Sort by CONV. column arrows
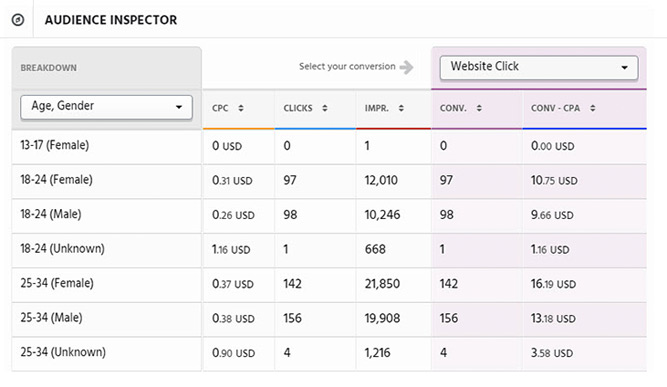The width and height of the screenshot is (667, 387). click(x=479, y=108)
